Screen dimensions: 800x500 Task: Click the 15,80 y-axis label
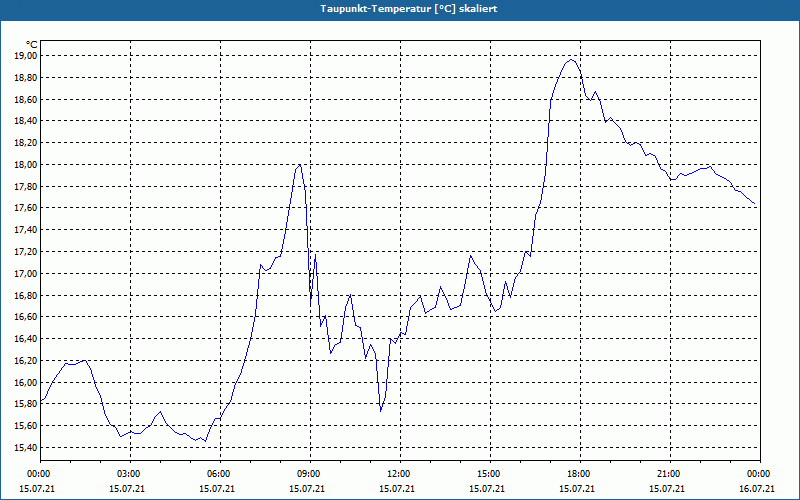tap(27, 404)
